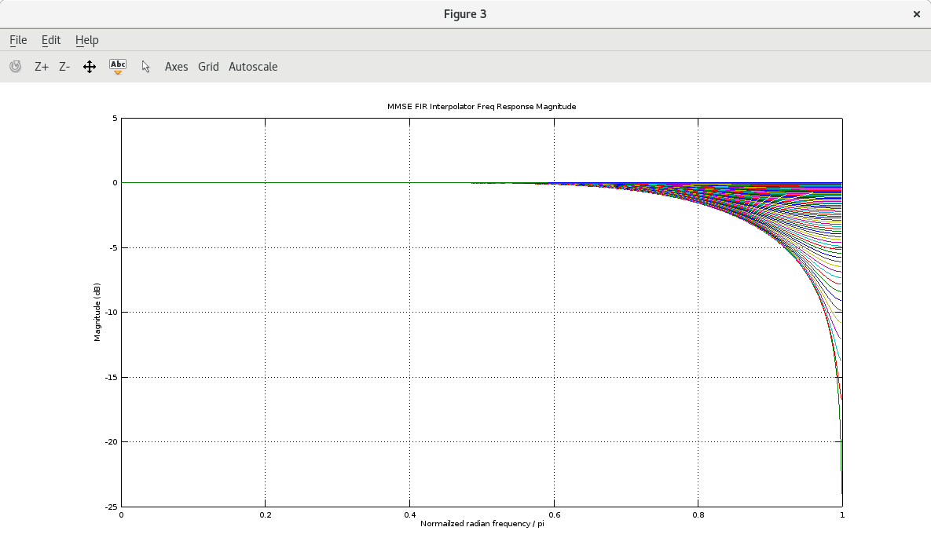The height and width of the screenshot is (560, 931).
Task: Toggle the Axes button
Action: (176, 67)
